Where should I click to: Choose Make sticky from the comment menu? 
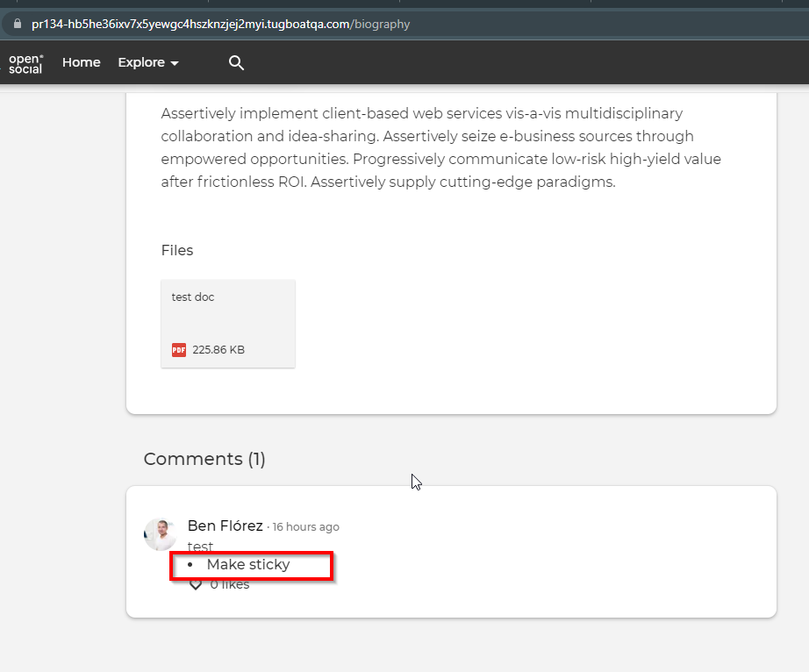[249, 565]
